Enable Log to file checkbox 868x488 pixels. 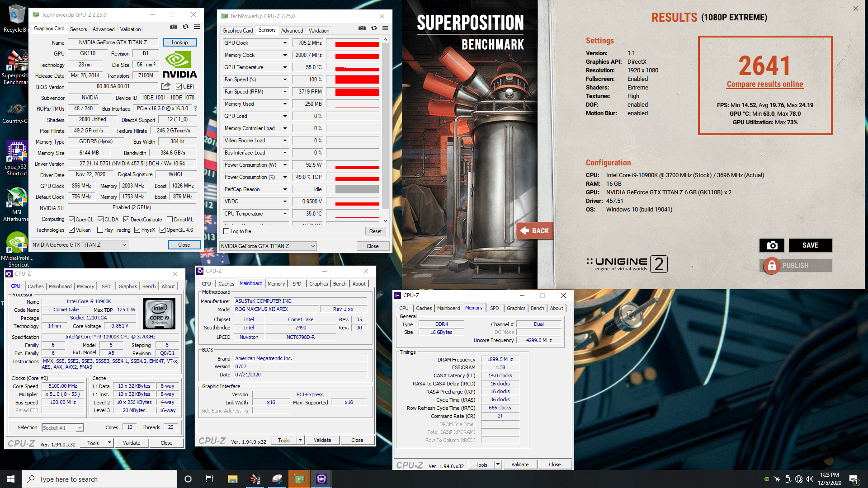226,231
